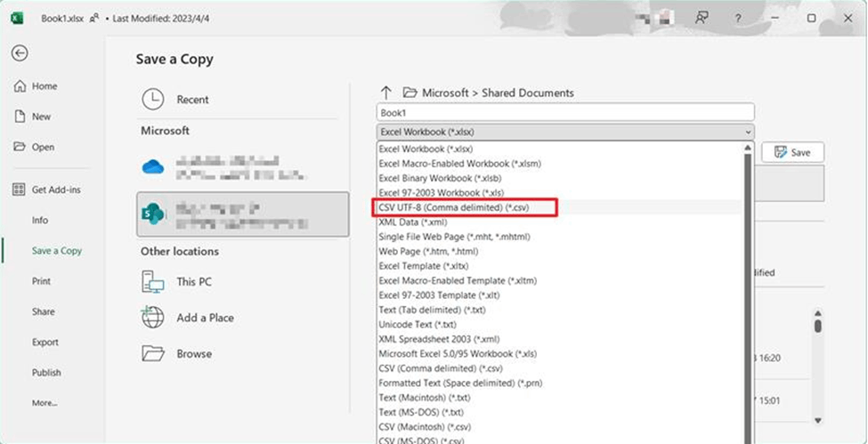The image size is (868, 444).
Task: Click the back arrow to exit Backstage
Action: click(20, 53)
